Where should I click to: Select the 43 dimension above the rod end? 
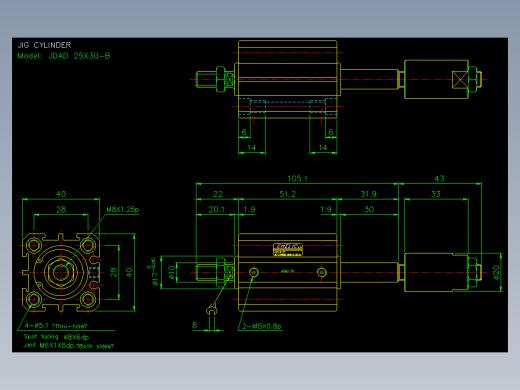(439, 178)
